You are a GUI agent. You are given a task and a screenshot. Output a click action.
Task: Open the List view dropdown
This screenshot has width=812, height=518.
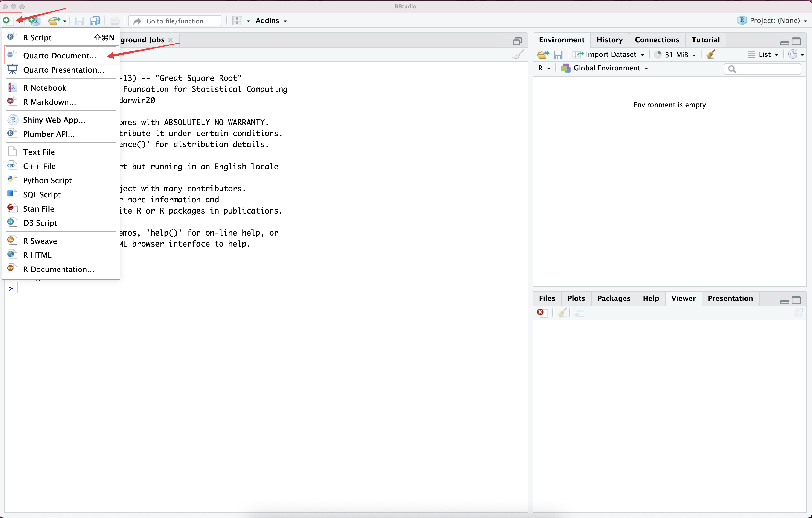(763, 55)
